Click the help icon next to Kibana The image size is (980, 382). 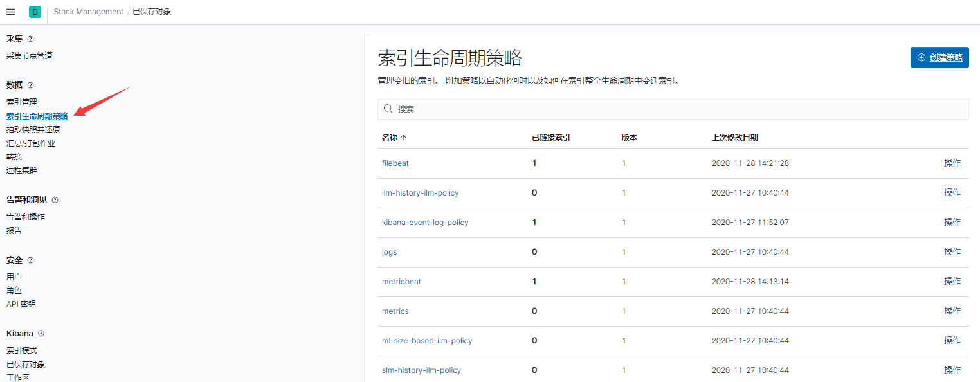[x=41, y=334]
